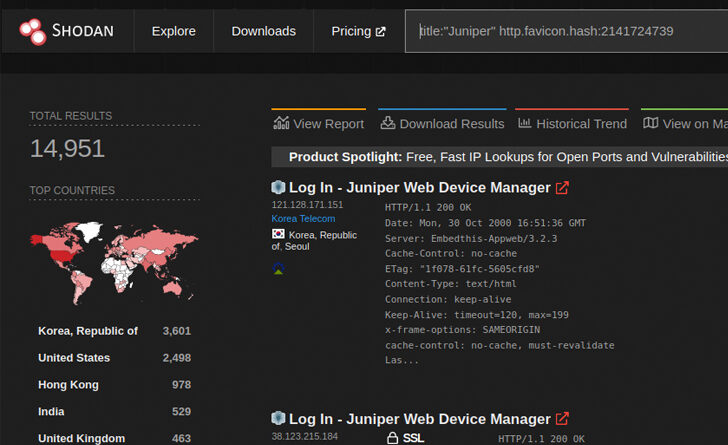Click the United States count 2,498

pyautogui.click(x=176, y=358)
